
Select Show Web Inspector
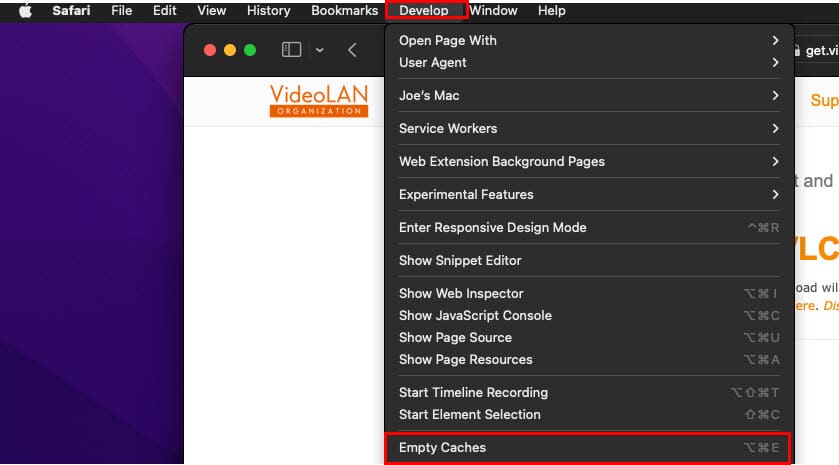tap(589, 293)
